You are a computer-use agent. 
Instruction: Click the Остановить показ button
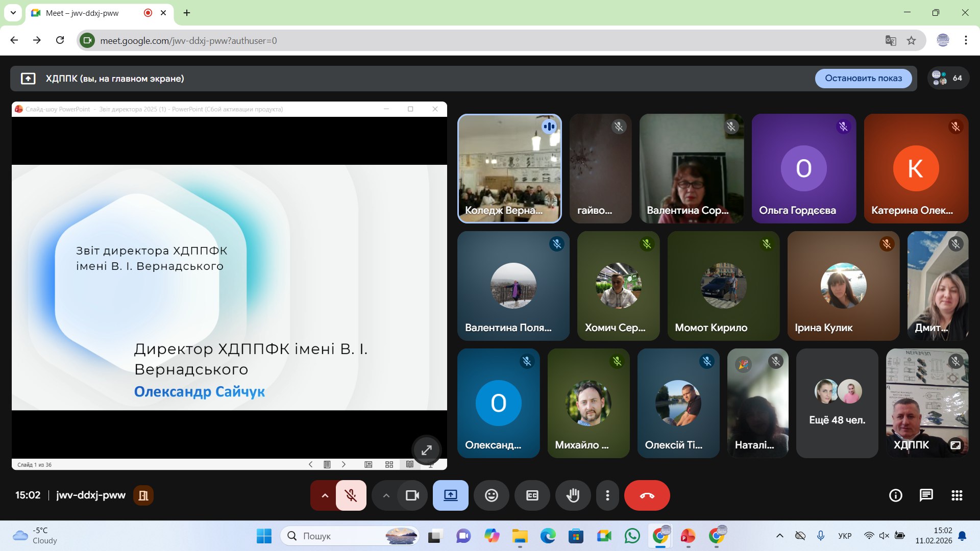[x=863, y=79]
